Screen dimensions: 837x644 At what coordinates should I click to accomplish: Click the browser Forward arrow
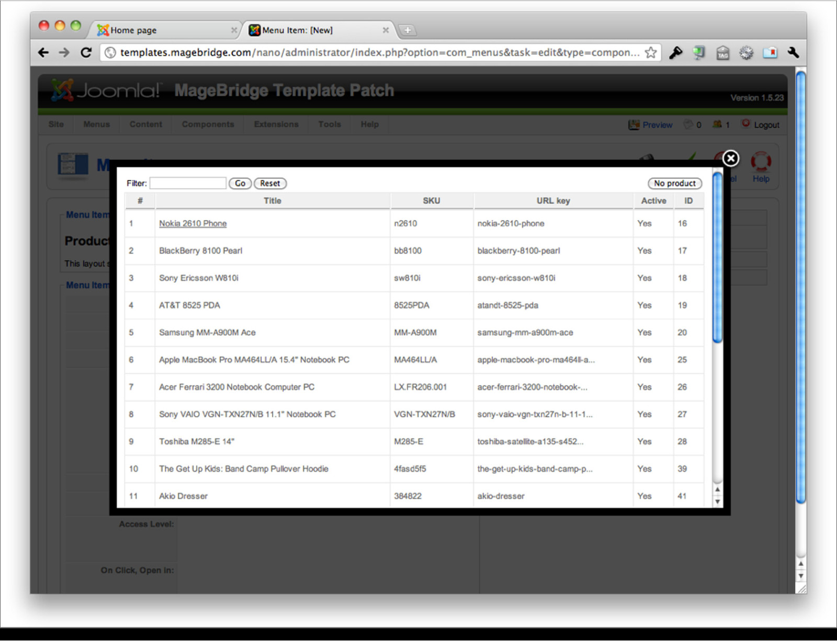(64, 52)
